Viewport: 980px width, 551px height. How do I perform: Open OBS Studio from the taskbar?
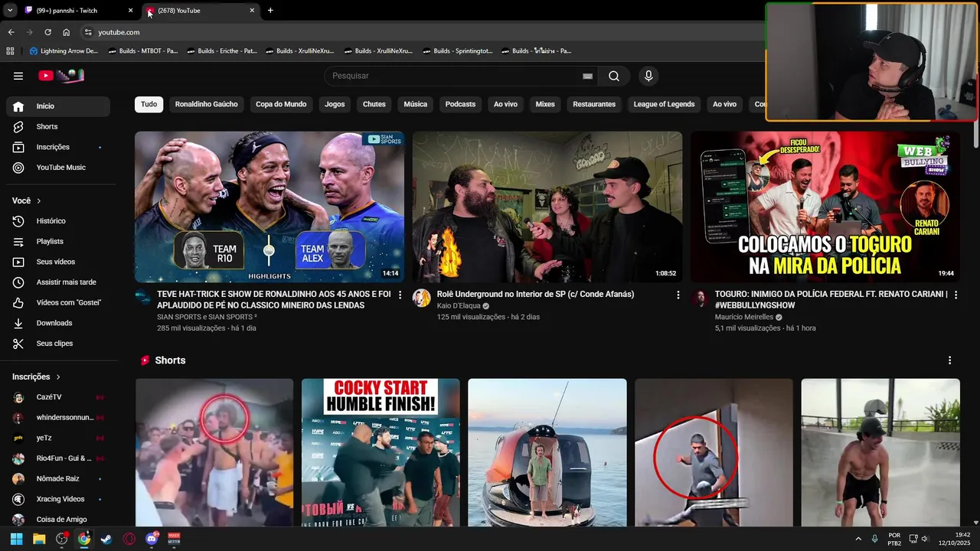(x=61, y=539)
